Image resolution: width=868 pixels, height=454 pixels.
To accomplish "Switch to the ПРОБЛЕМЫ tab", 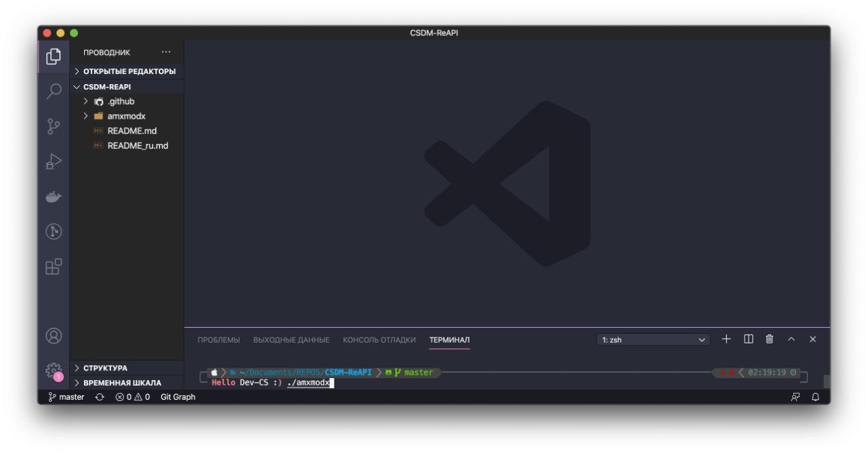I will 218,340.
